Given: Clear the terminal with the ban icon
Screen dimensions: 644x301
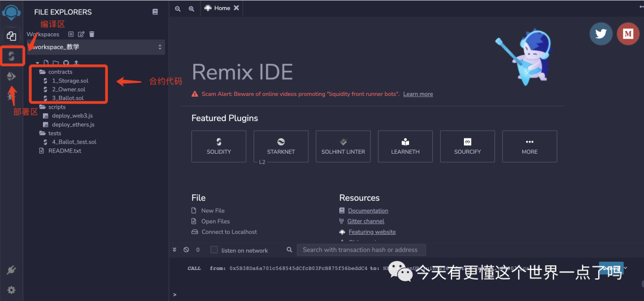Looking at the screenshot, I should point(186,250).
